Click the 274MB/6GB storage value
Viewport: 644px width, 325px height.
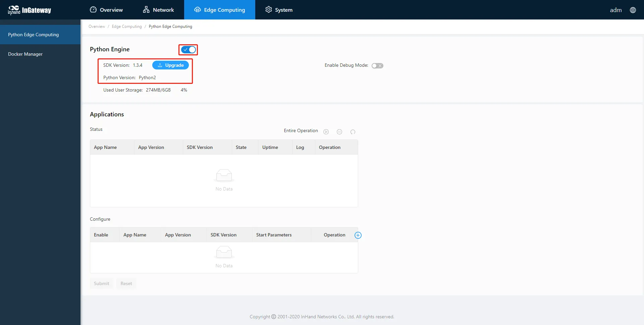[158, 90]
